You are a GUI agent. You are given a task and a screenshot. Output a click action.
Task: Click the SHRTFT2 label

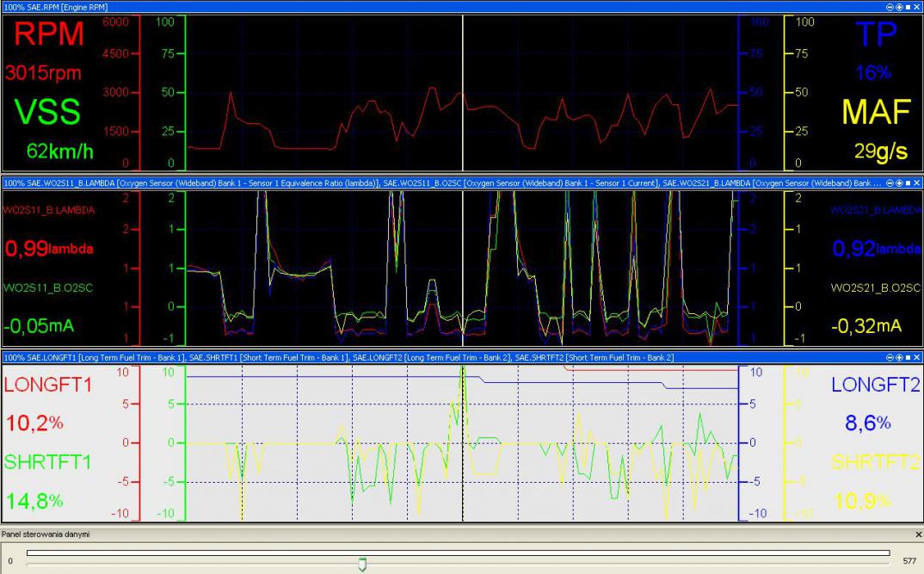pyautogui.click(x=876, y=462)
